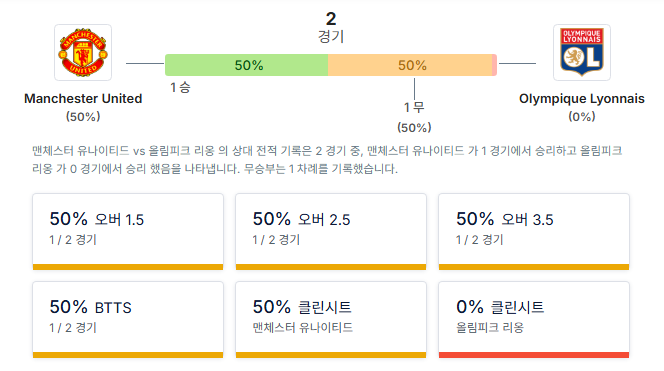This screenshot has width=664, height=371.
Task: Click the 1무 (50%) draw label
Action: tap(414, 117)
